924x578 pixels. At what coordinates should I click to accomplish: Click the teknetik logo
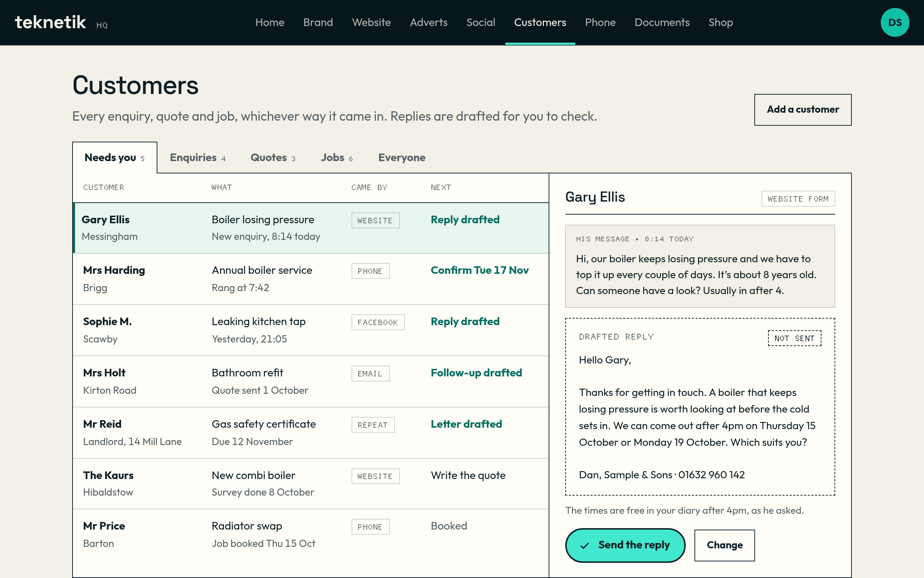click(50, 22)
